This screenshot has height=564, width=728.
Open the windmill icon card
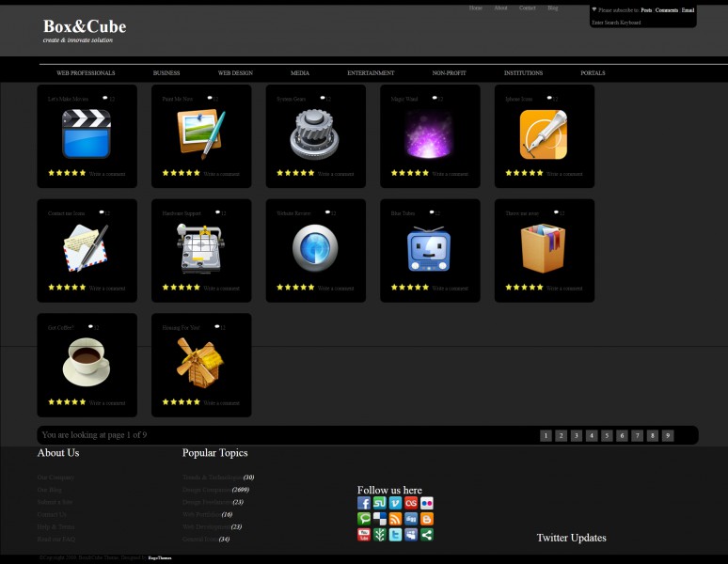[x=199, y=362]
